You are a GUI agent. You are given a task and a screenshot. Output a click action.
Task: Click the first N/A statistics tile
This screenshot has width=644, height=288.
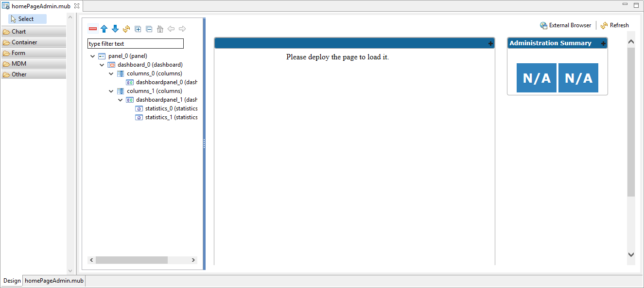pyautogui.click(x=537, y=78)
